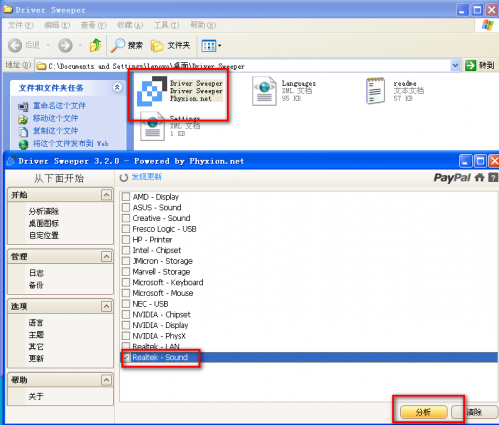Screen dimensions: 499x425
Task: Collapse the 管理 section chevron
Action: pos(106,256)
